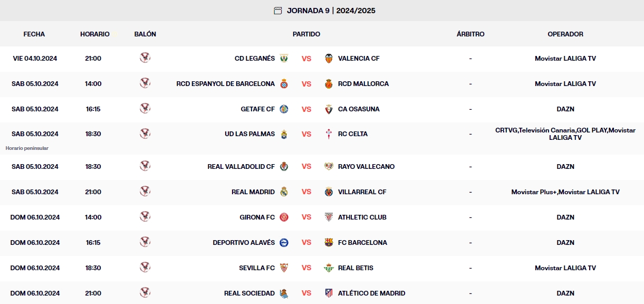Click the CD Leganés club crest
This screenshot has height=304, width=644.
coord(284,59)
